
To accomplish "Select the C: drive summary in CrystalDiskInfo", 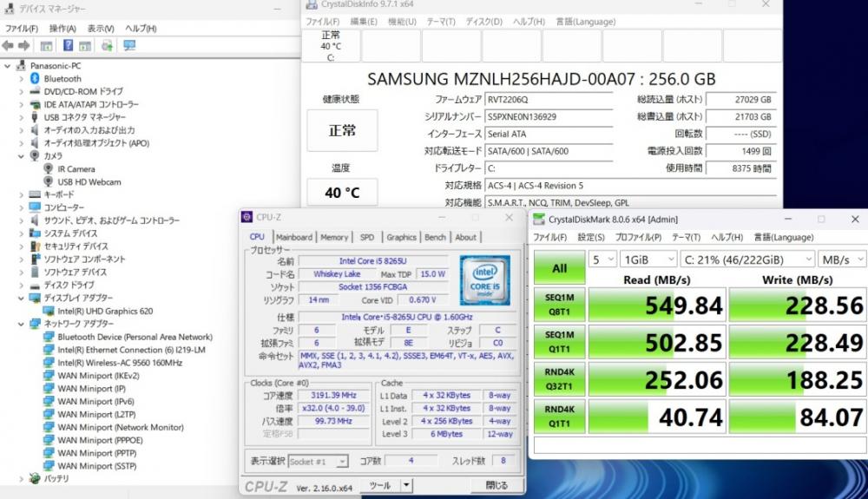I will [x=331, y=46].
